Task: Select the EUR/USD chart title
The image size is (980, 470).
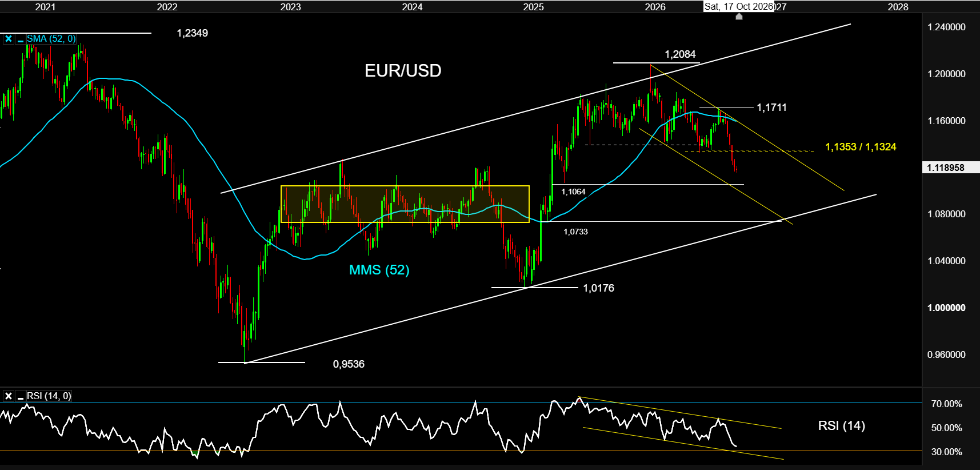Action: tap(403, 70)
